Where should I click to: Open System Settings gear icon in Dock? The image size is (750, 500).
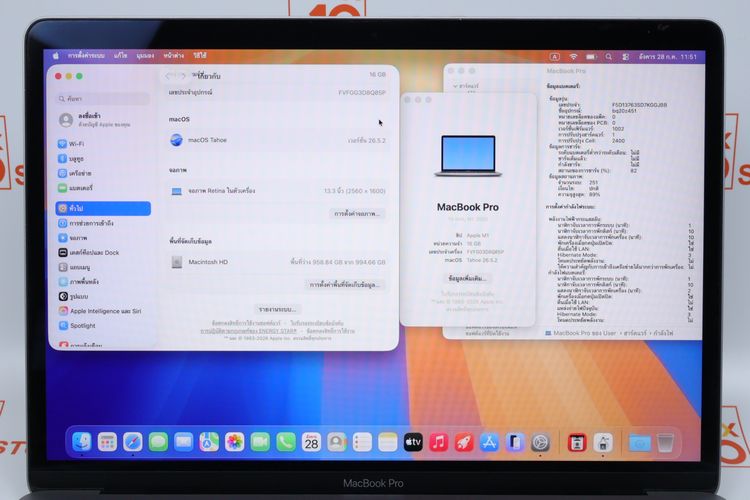(x=540, y=442)
